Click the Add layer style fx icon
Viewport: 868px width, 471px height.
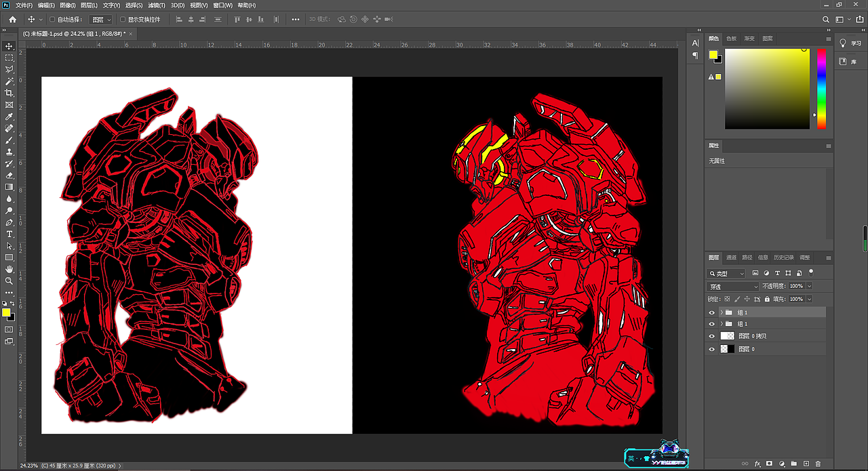pyautogui.click(x=757, y=464)
